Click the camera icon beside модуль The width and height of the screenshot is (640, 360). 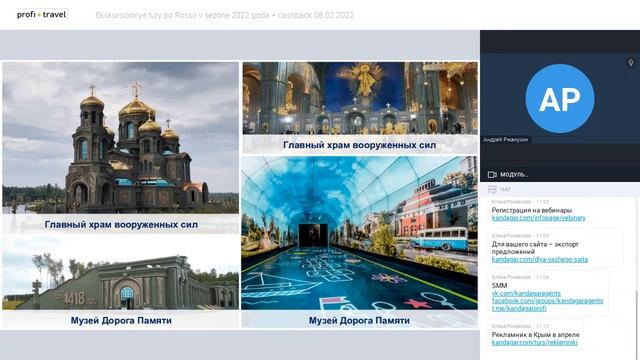click(x=492, y=175)
